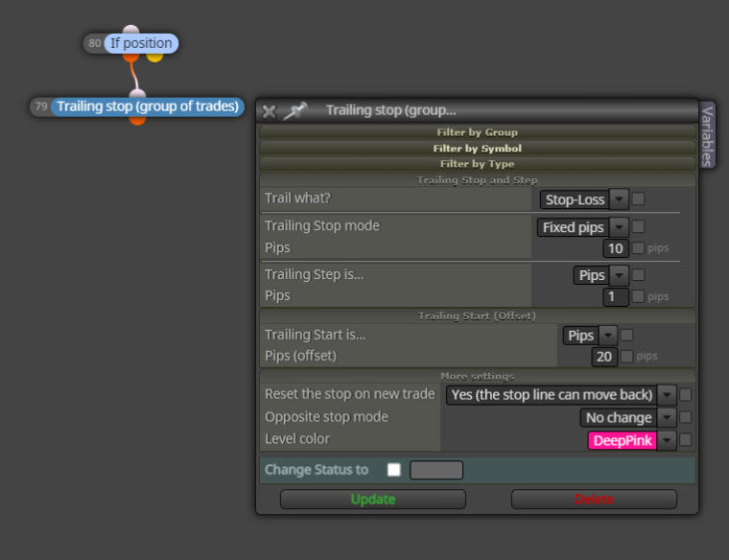Close the Trailing stop settings panel

click(269, 111)
